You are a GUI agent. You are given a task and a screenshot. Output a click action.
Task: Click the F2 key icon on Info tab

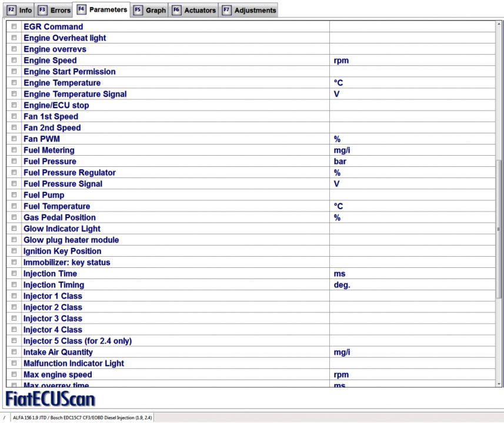(x=11, y=10)
